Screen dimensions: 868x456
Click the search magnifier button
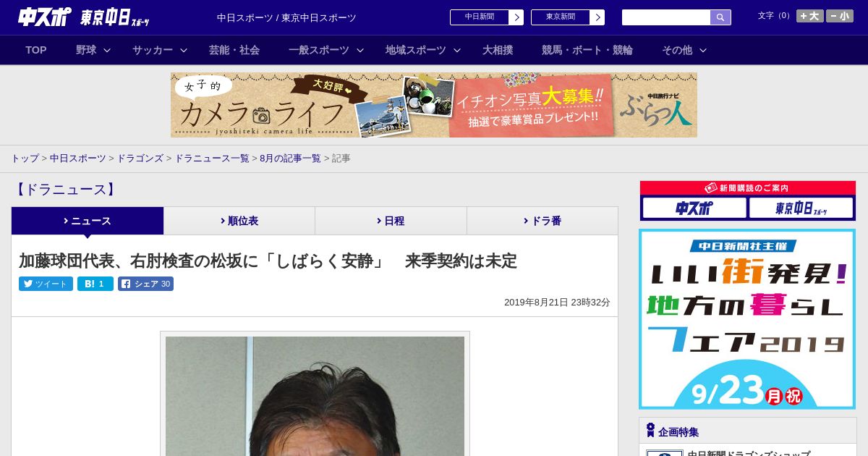tap(720, 17)
